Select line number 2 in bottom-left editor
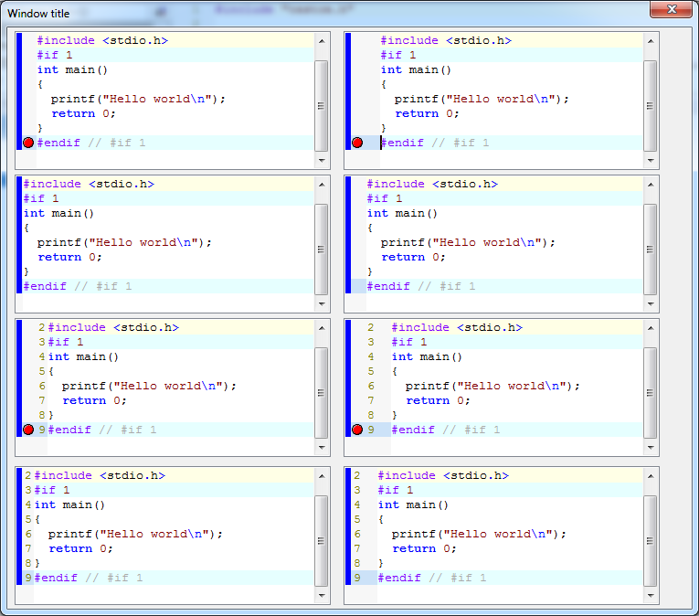Viewport: 699px width, 616px height. point(27,475)
